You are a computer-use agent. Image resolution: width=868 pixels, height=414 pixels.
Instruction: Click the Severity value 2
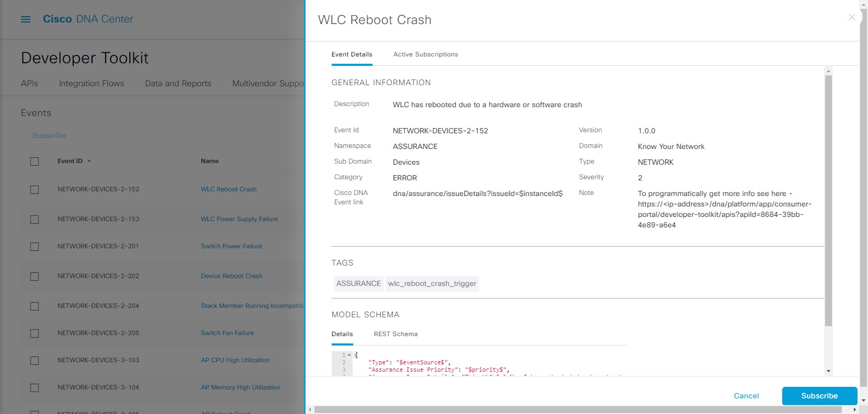[640, 178]
